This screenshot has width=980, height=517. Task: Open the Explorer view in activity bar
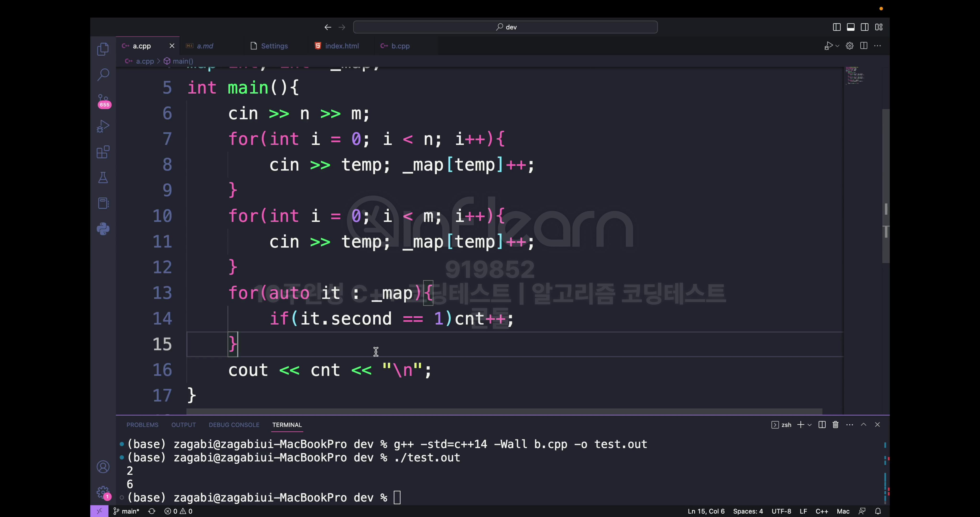point(103,49)
